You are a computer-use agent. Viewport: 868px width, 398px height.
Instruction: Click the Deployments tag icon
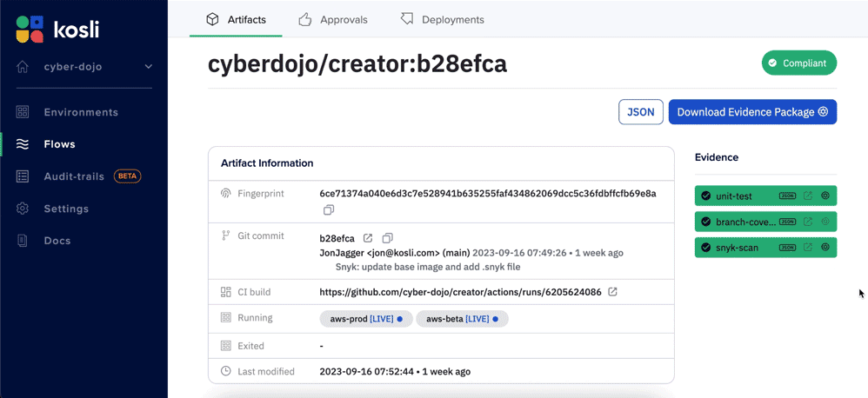407,20
